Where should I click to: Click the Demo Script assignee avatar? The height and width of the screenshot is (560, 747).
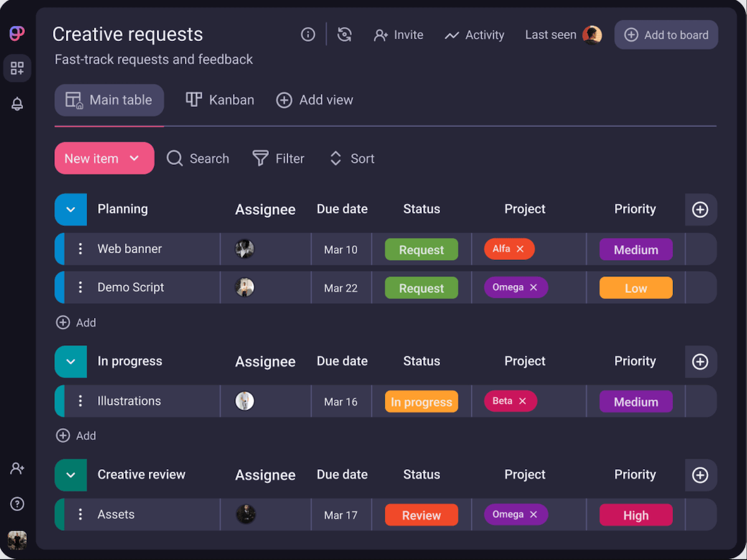pos(245,287)
